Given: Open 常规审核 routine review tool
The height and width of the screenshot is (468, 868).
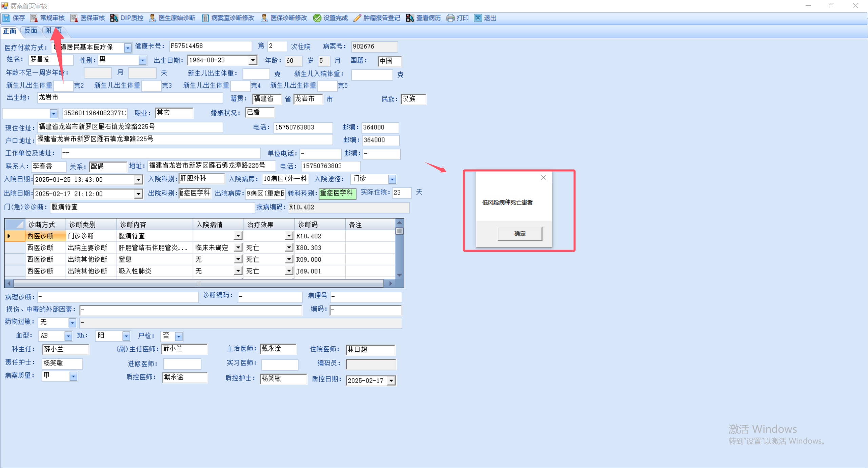Looking at the screenshot, I should [34, 18].
